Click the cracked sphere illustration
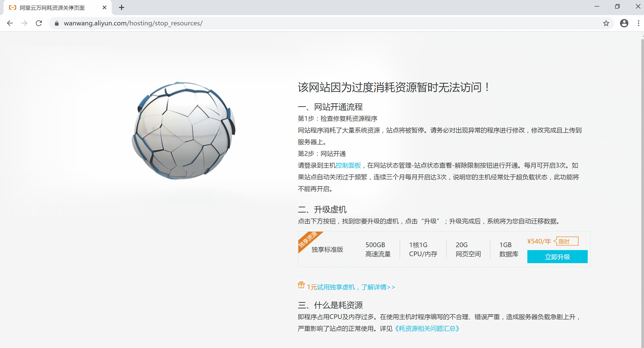The height and width of the screenshot is (348, 644). click(x=183, y=130)
